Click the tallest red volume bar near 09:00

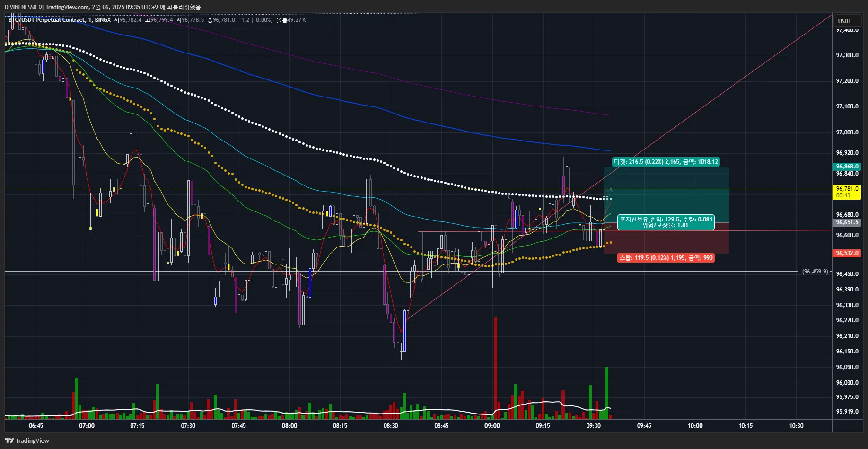click(x=496, y=368)
